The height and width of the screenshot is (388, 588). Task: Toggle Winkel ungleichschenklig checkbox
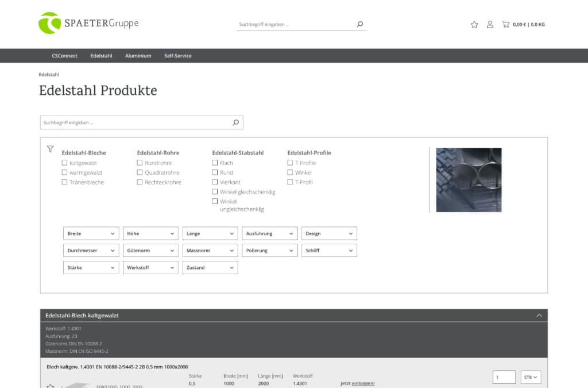click(215, 201)
